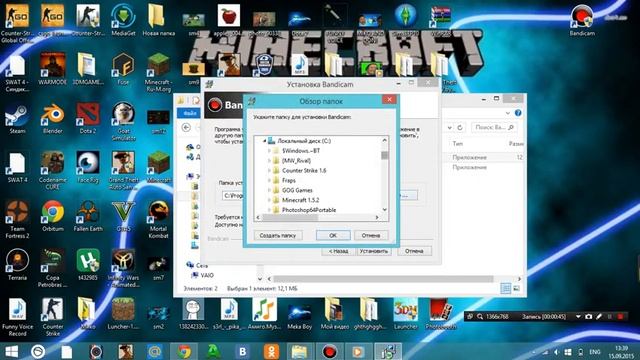Open the Gta5 desktop shortcut
The width and height of the screenshot is (640, 360).
point(123,216)
